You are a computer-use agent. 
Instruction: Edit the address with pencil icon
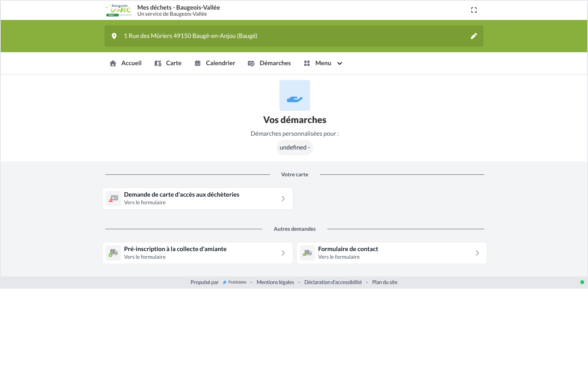pyautogui.click(x=474, y=36)
